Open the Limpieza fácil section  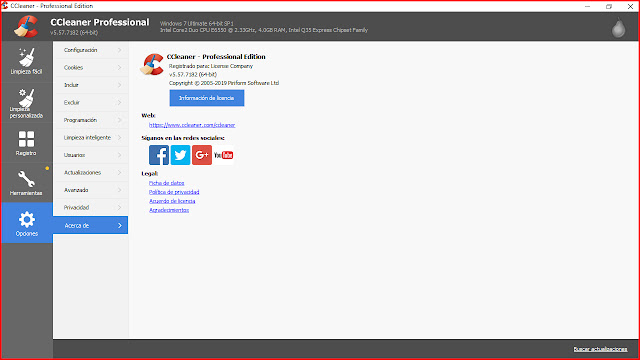click(27, 62)
